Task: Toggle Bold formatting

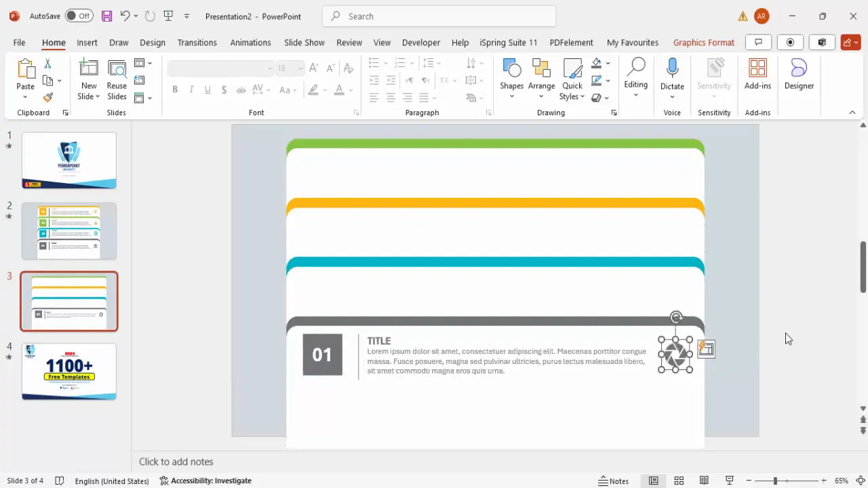Action: pos(175,89)
